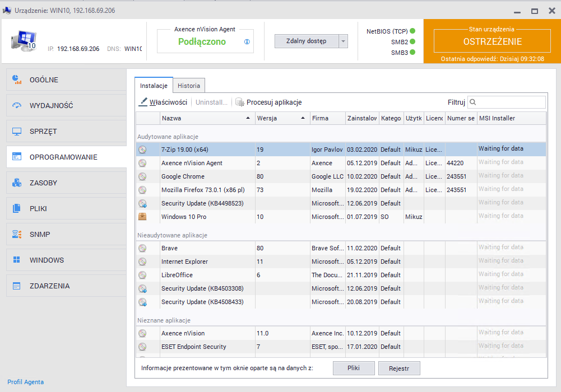
Task: Click the magnifier icon in the filter box
Action: point(474,102)
